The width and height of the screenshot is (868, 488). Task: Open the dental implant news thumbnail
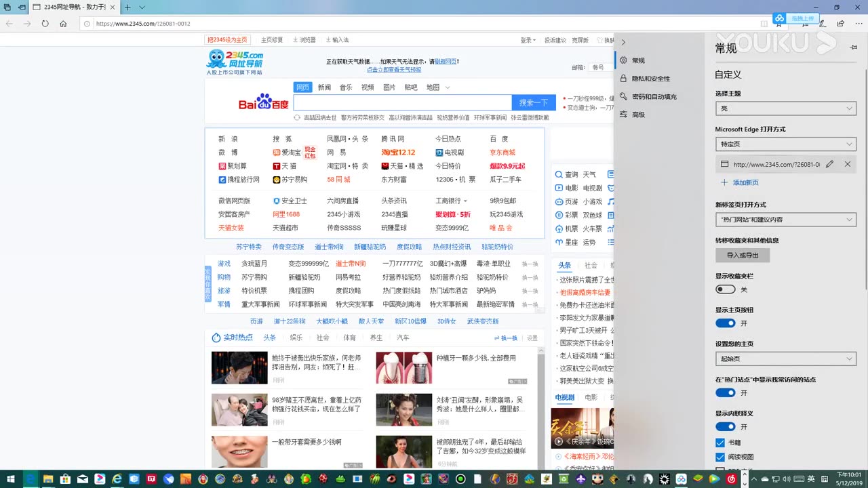click(404, 368)
